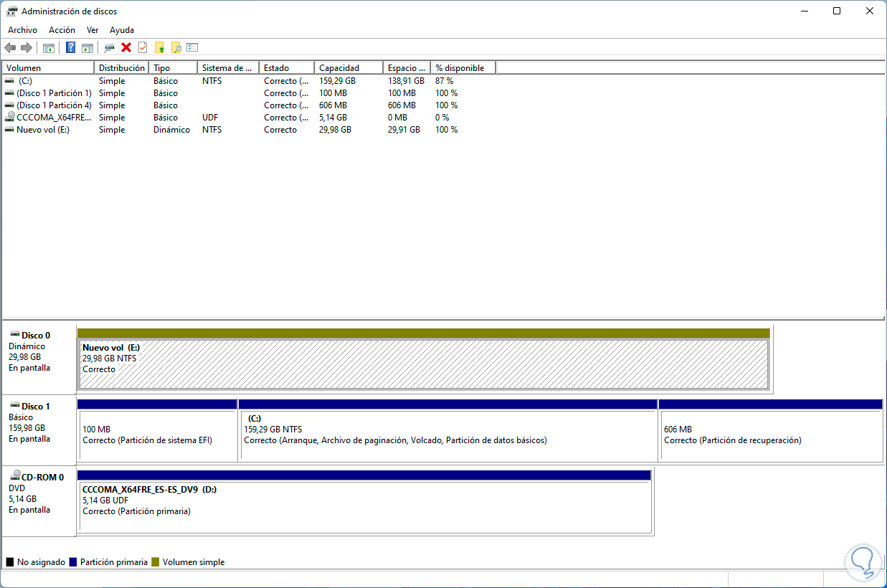The image size is (887, 588).
Task: Open the Archivo menu
Action: [22, 30]
